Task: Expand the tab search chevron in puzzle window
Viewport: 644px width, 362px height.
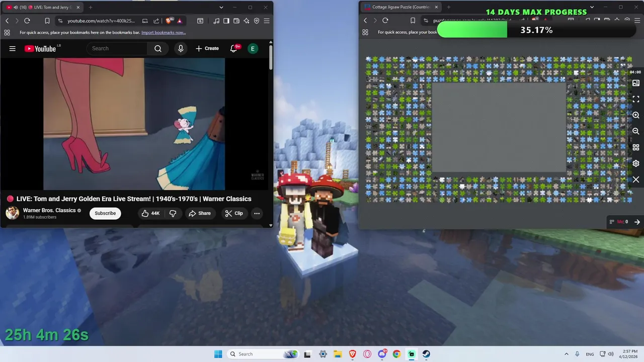Action: click(x=592, y=7)
